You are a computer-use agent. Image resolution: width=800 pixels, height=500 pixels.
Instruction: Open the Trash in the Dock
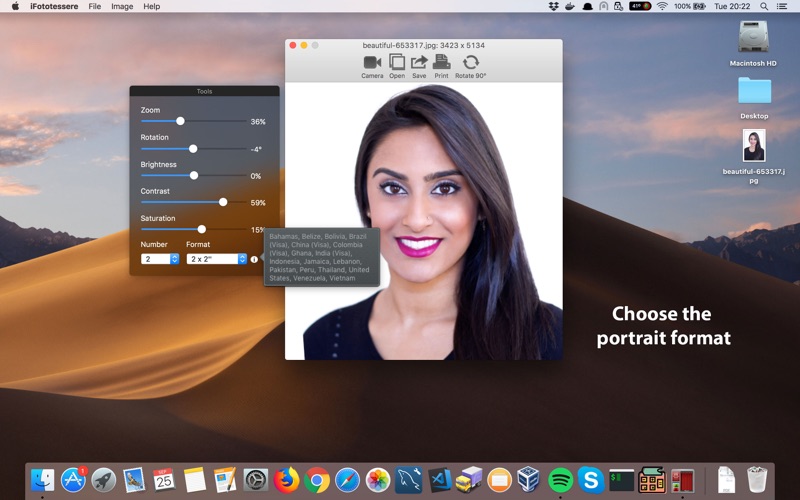point(757,479)
